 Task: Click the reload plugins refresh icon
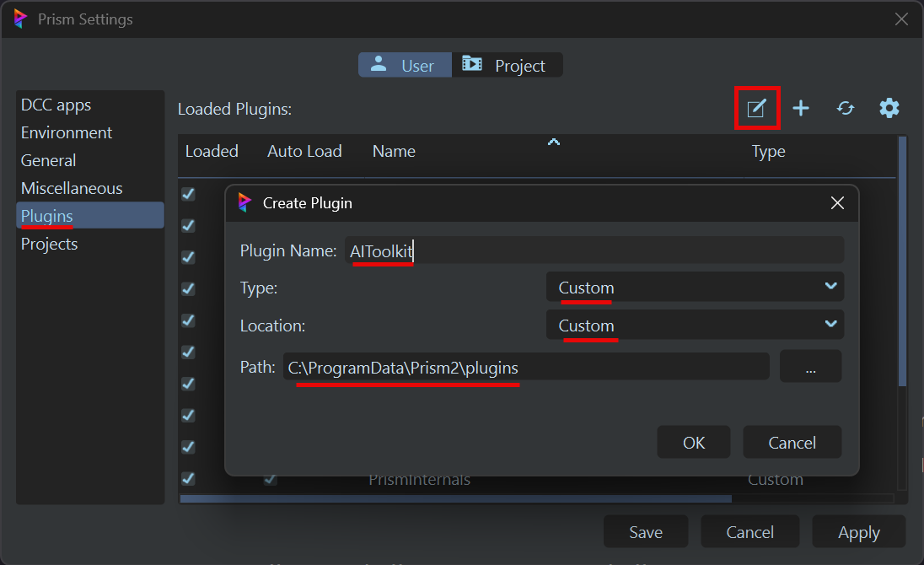(846, 108)
